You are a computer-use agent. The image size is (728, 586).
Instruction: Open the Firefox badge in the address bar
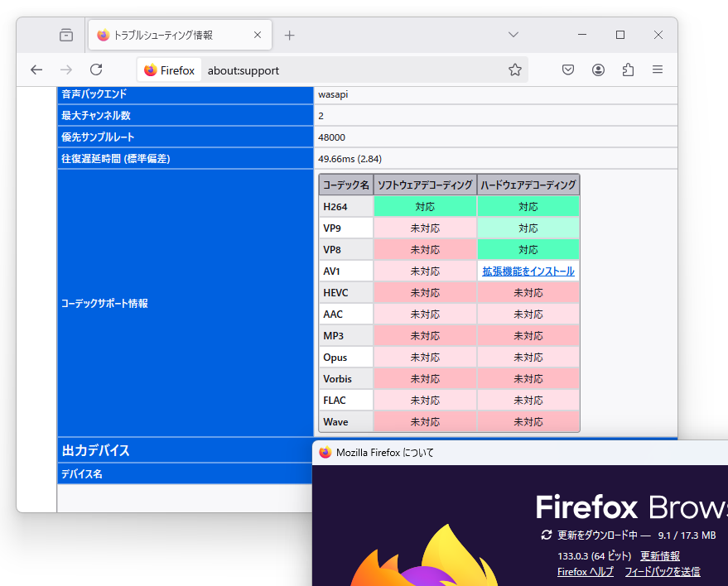tap(168, 70)
